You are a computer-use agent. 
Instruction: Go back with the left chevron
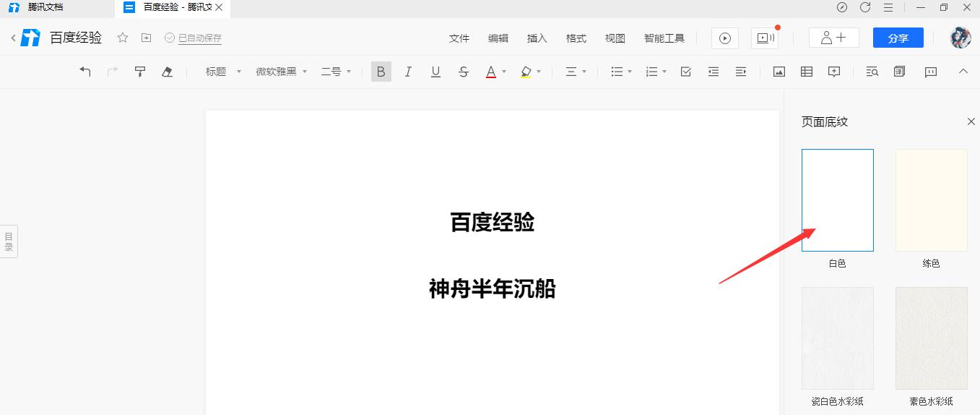point(13,38)
